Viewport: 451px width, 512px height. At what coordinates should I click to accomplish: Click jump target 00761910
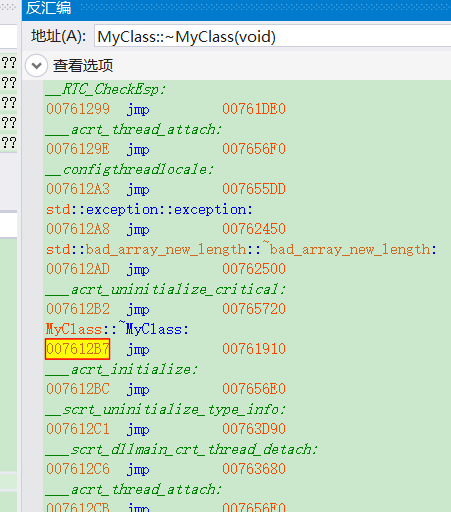pyautogui.click(x=254, y=349)
